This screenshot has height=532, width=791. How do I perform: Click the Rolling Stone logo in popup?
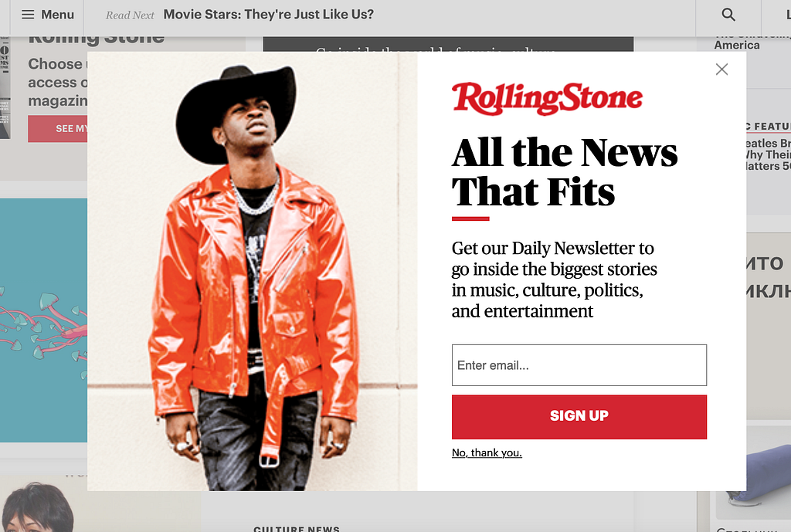[x=548, y=98]
